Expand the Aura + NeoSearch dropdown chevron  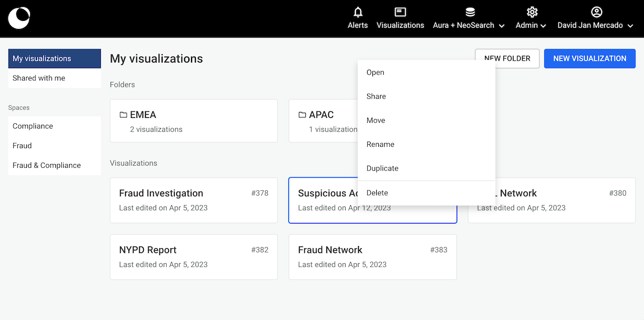click(x=502, y=26)
